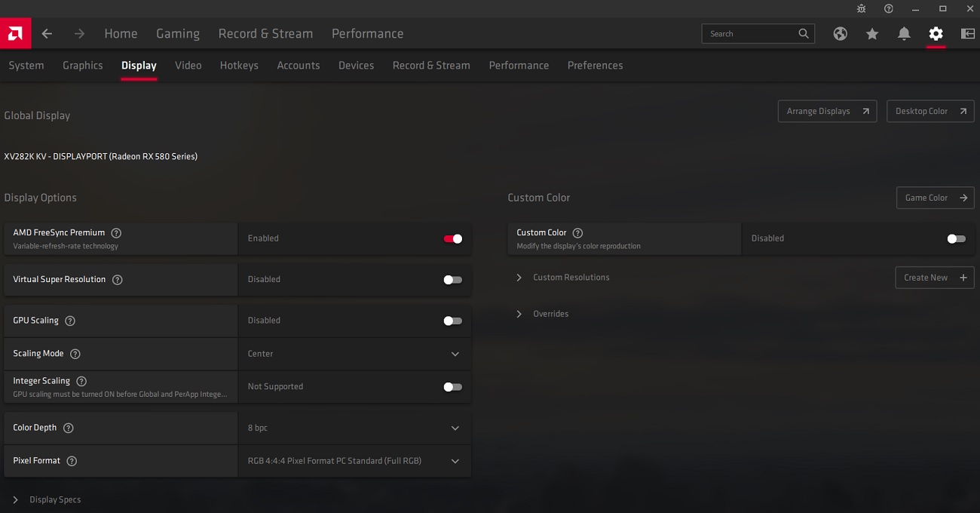The width and height of the screenshot is (980, 513).
Task: Go forward with the right arrow
Action: tap(79, 33)
